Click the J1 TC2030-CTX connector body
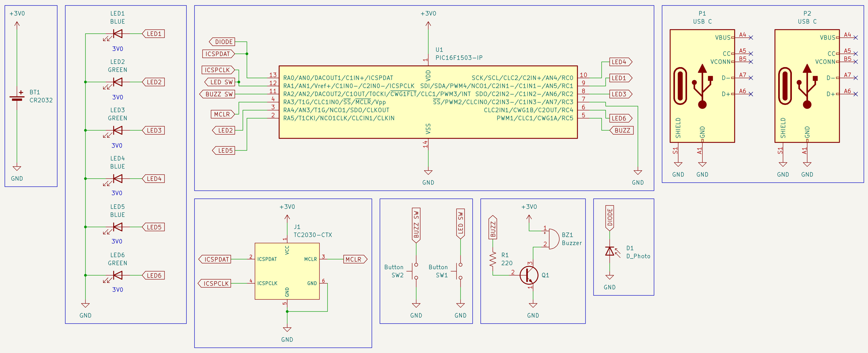The width and height of the screenshot is (868, 353). (287, 271)
